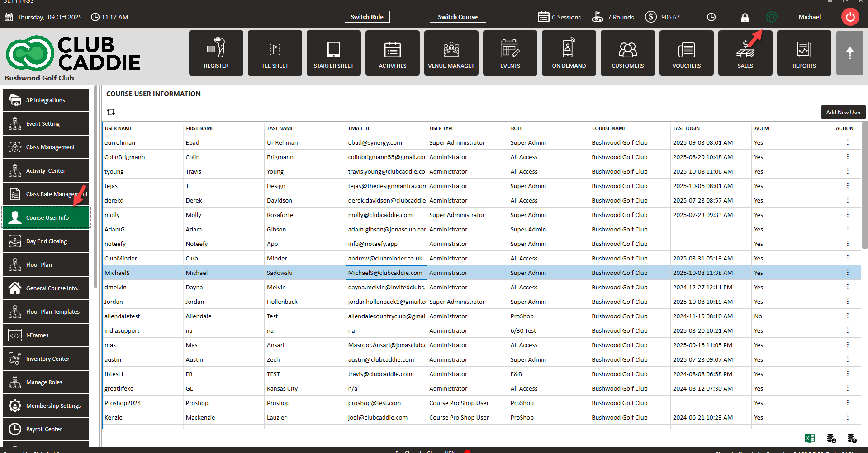Go to Day End Closing settings
This screenshot has height=453, width=868.
pos(46,241)
